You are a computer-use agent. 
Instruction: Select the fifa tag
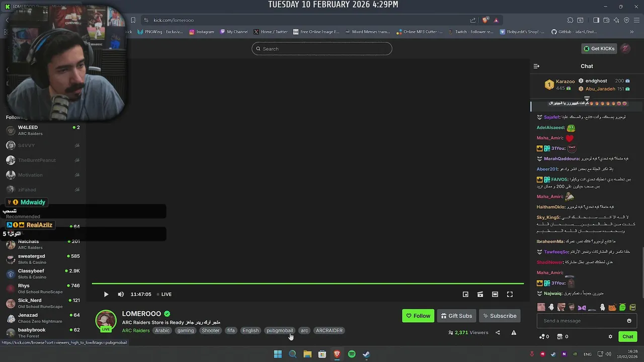[231, 330]
